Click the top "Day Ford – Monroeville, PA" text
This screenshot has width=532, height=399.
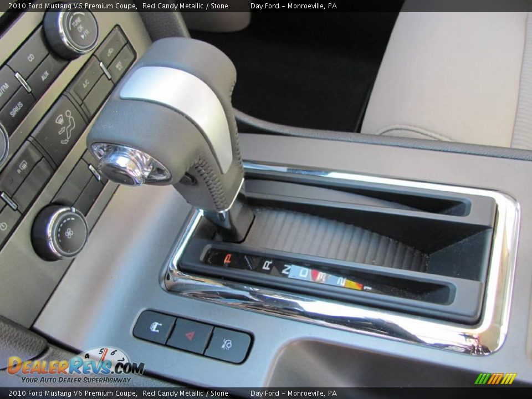click(294, 6)
